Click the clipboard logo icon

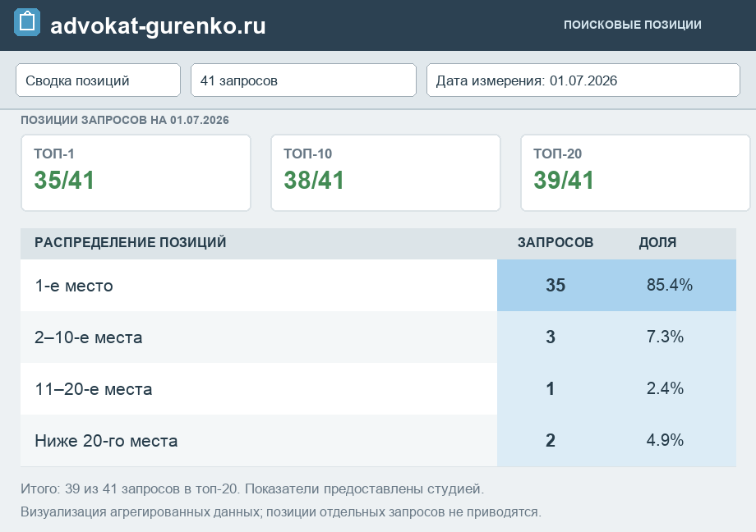[27, 23]
